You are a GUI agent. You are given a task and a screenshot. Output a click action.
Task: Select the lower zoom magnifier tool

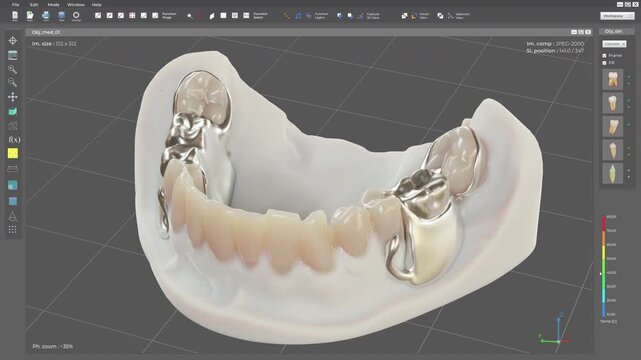(13, 83)
